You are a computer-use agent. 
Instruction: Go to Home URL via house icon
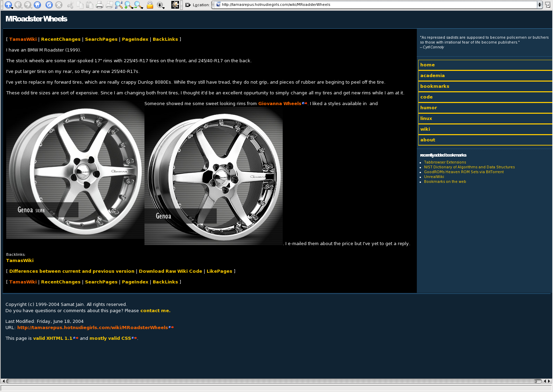point(37,5)
